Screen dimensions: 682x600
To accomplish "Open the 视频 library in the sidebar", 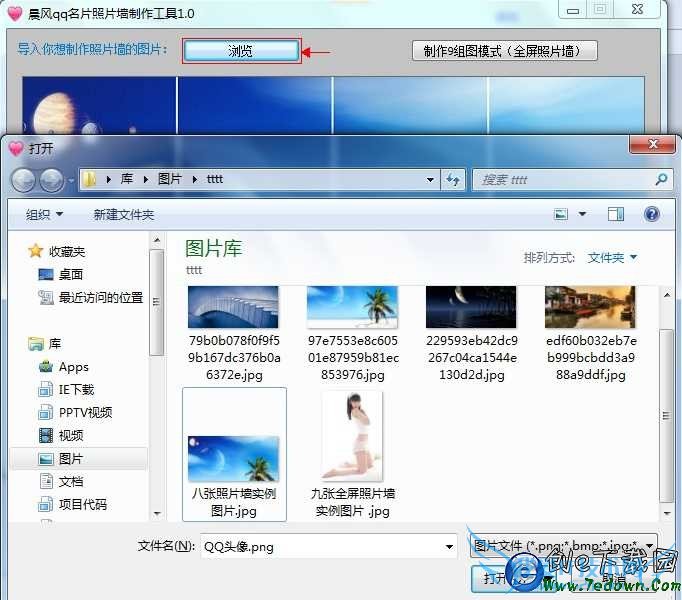I will (x=71, y=436).
